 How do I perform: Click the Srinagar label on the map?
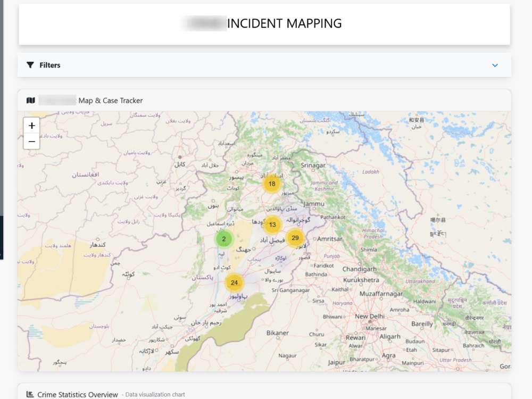click(313, 165)
